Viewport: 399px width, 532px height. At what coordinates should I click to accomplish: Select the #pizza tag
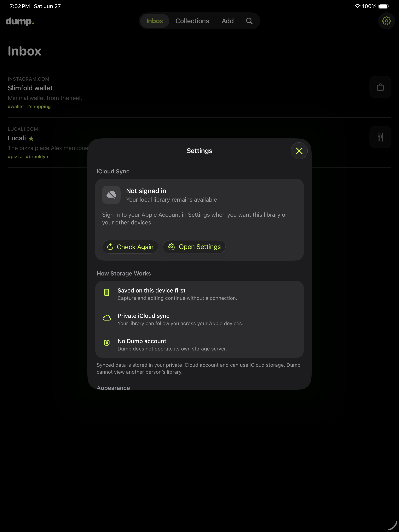15,156
